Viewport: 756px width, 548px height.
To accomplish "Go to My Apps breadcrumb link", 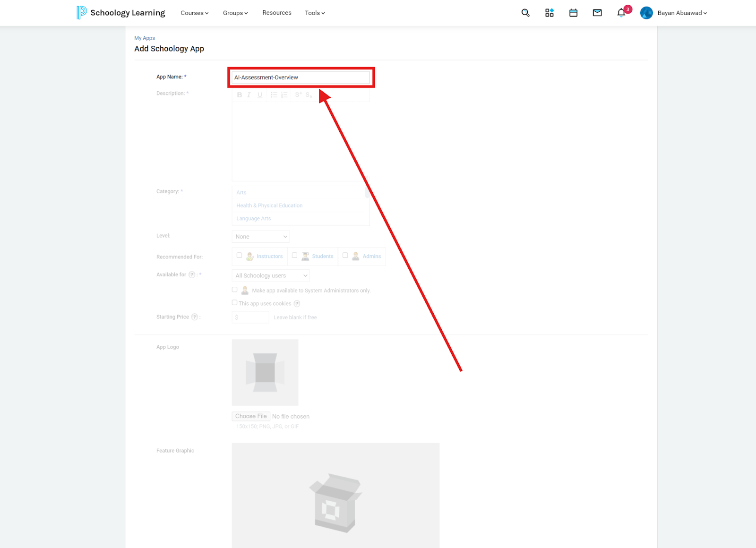I will coord(145,38).
